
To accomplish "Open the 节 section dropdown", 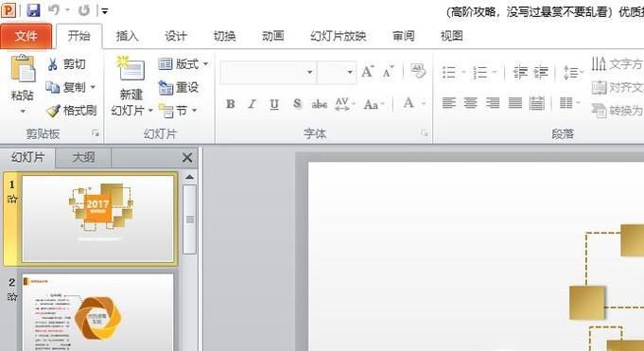I will coord(178,110).
